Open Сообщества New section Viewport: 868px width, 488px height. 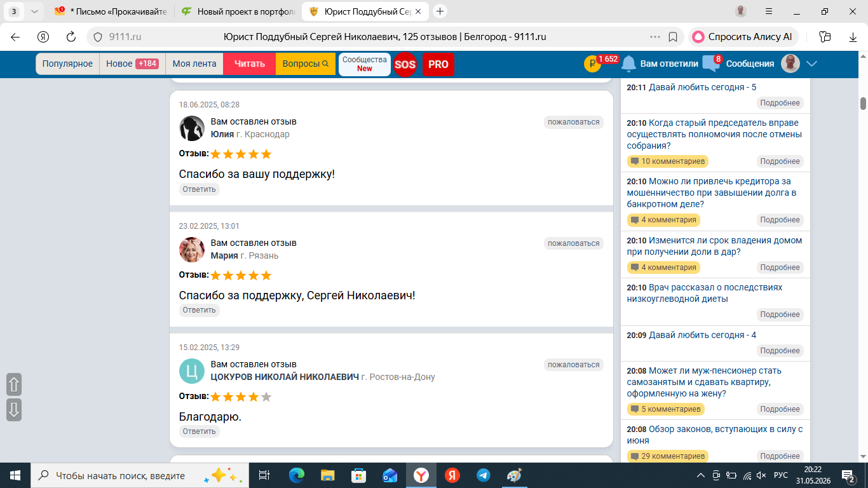pyautogui.click(x=365, y=64)
